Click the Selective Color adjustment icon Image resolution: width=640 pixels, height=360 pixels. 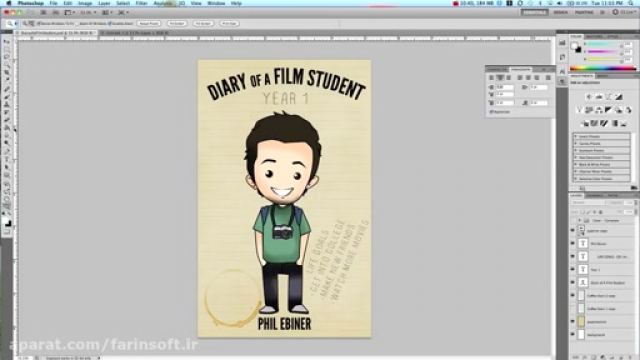(624, 123)
